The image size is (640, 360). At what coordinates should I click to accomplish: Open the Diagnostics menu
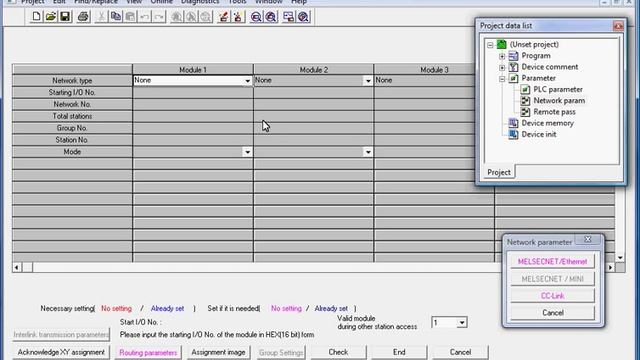point(200,2)
